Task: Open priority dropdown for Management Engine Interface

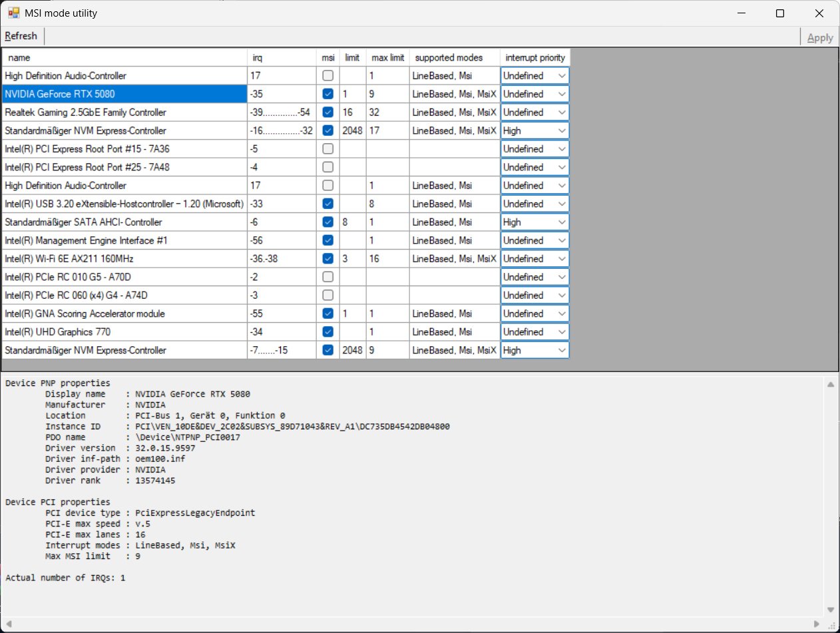Action: pyautogui.click(x=535, y=240)
